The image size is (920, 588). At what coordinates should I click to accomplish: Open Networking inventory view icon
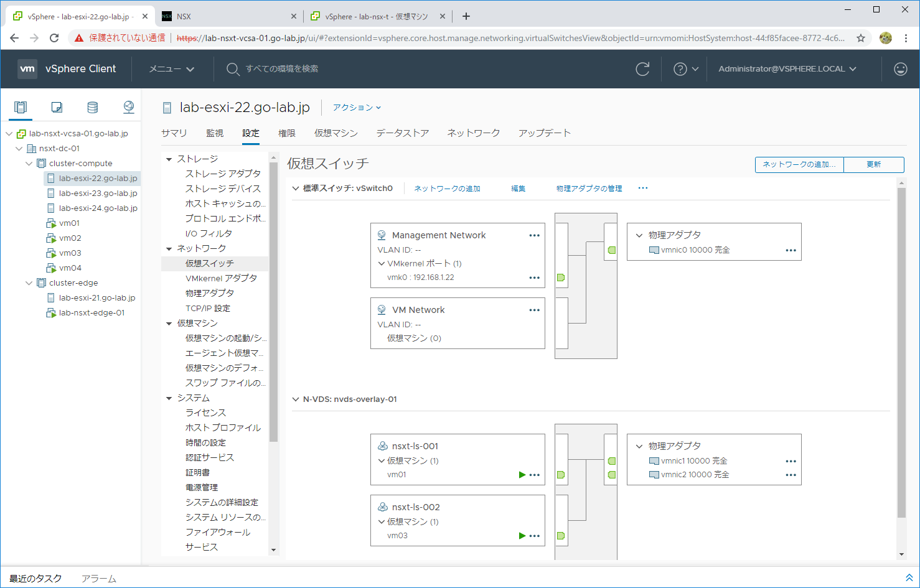tap(129, 107)
